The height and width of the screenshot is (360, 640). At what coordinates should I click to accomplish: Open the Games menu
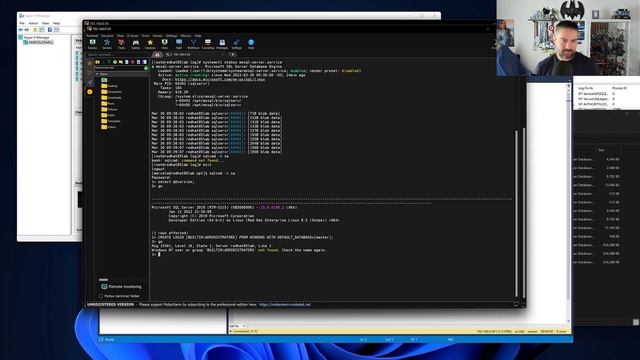(157, 36)
